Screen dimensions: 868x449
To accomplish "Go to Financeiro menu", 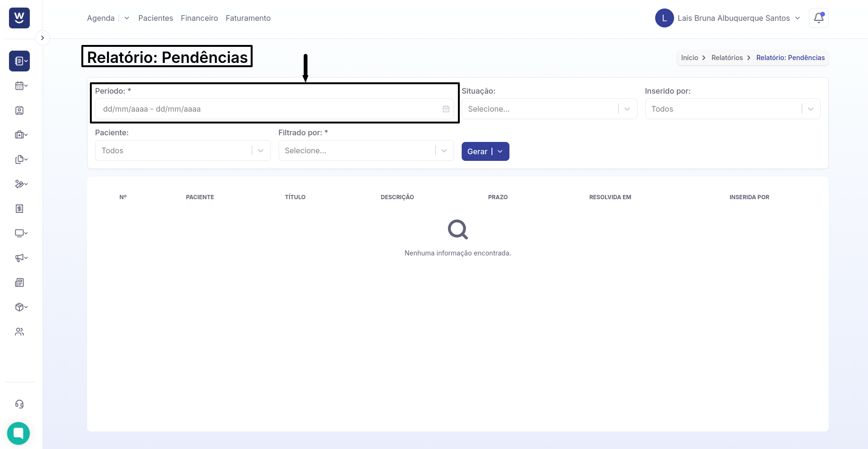I will pos(199,18).
